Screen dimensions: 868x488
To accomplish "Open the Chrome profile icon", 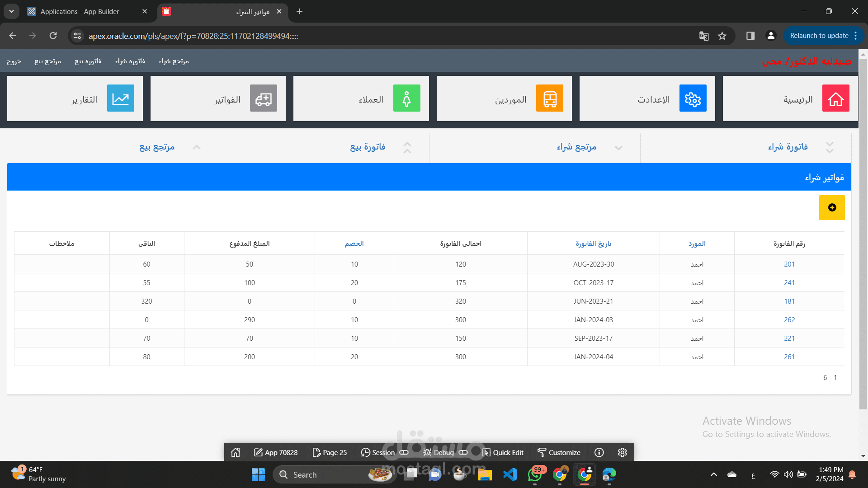I will point(771,36).
